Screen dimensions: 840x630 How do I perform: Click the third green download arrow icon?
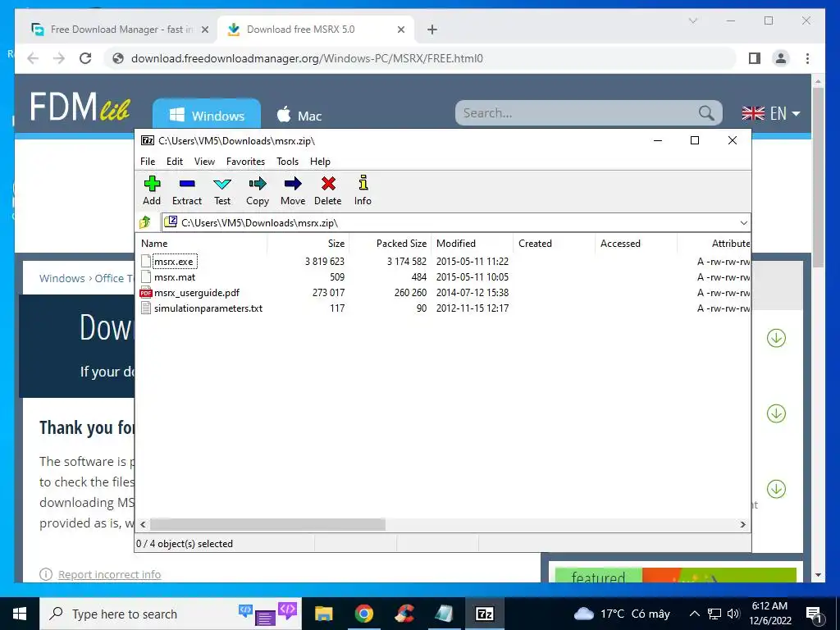tap(776, 489)
